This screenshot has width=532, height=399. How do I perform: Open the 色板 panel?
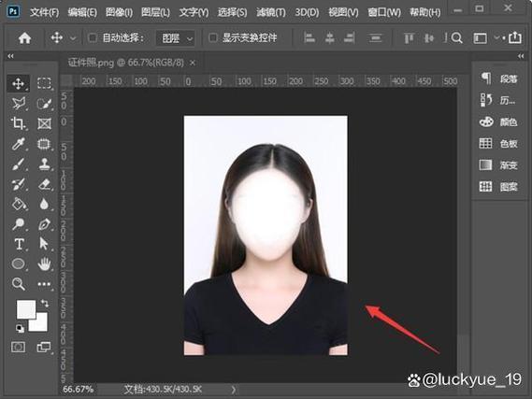[x=498, y=143]
